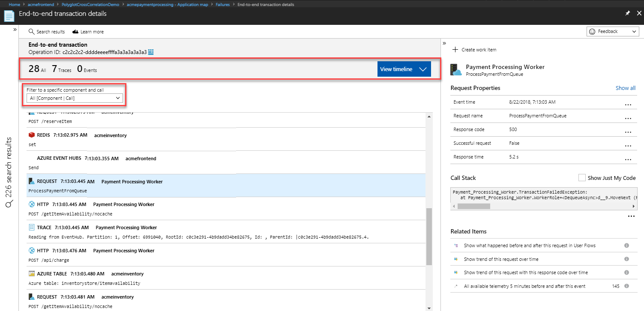The width and height of the screenshot is (644, 311).
Task: Select the Azure Event Hubs Send row
Action: point(226,162)
